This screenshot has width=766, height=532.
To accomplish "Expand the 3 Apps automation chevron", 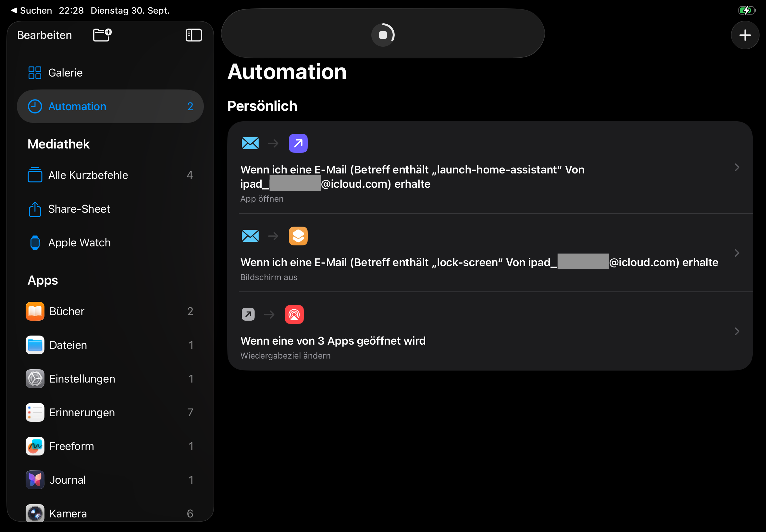I will (x=737, y=331).
